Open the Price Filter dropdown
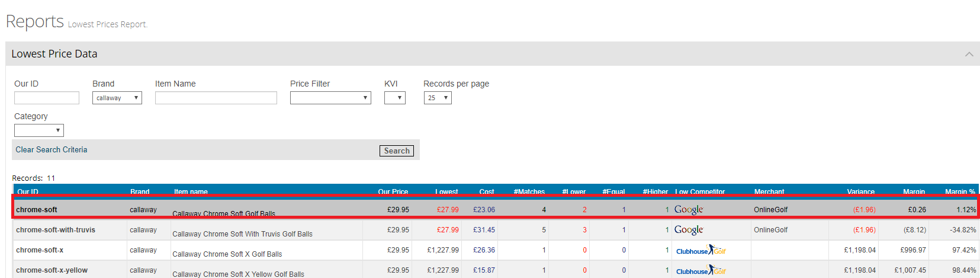This screenshot has height=278, width=980. click(x=330, y=98)
